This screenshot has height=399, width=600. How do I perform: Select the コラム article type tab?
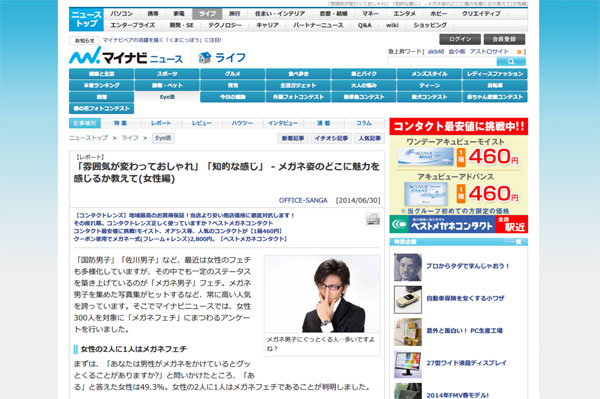(364, 123)
